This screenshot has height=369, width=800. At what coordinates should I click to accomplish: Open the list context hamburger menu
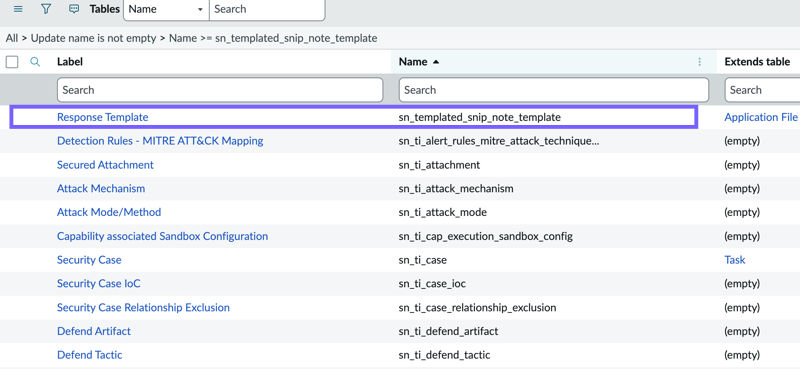[x=18, y=9]
